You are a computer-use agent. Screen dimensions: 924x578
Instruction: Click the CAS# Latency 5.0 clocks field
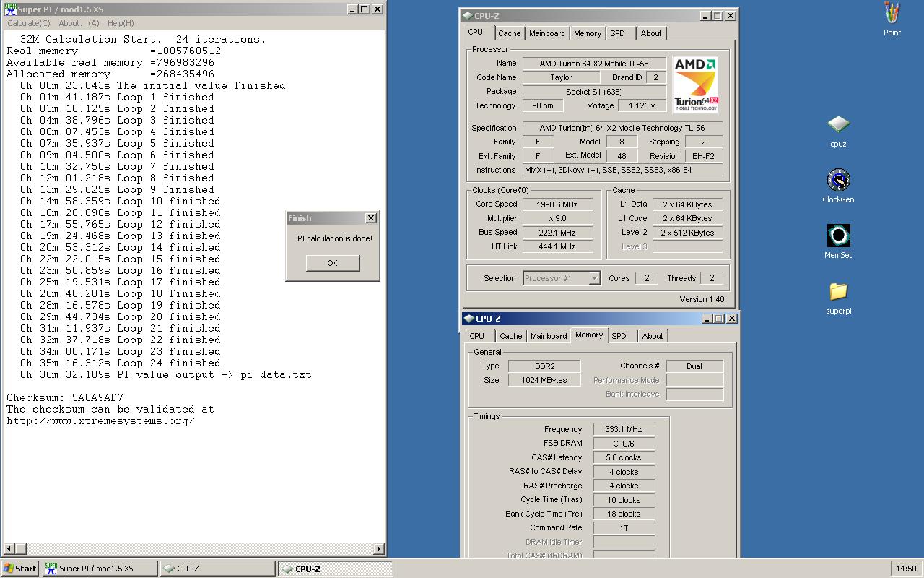(624, 457)
